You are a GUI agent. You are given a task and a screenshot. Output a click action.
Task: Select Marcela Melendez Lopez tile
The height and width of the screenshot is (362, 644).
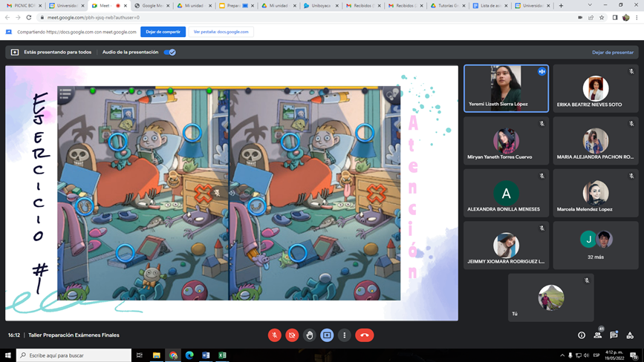pos(596,193)
